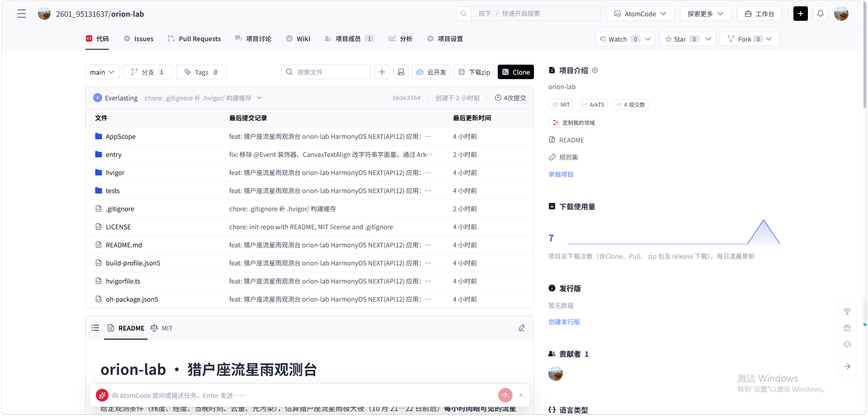Open the 项目设置 tab
Screen dimensions: 868x416
click(445, 39)
